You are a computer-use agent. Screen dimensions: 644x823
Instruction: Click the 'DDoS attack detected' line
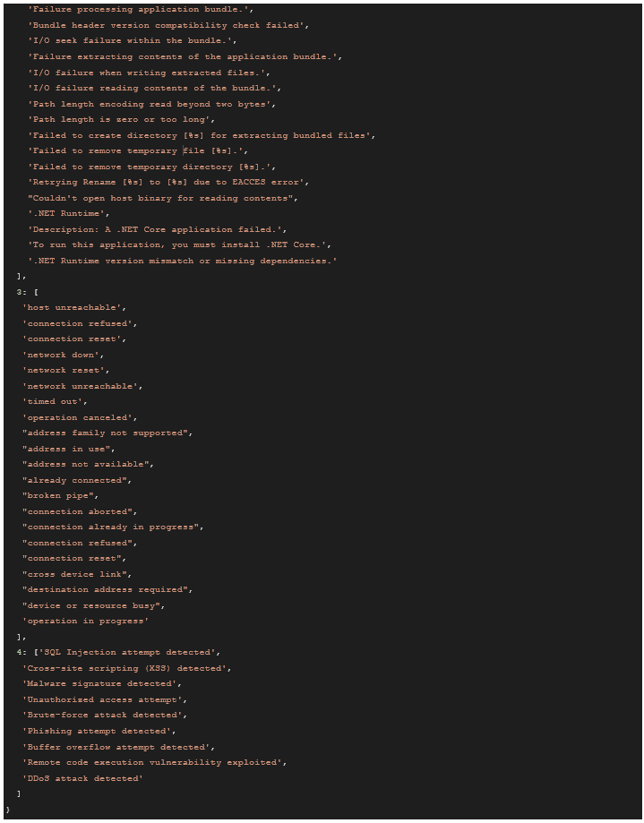click(x=83, y=778)
